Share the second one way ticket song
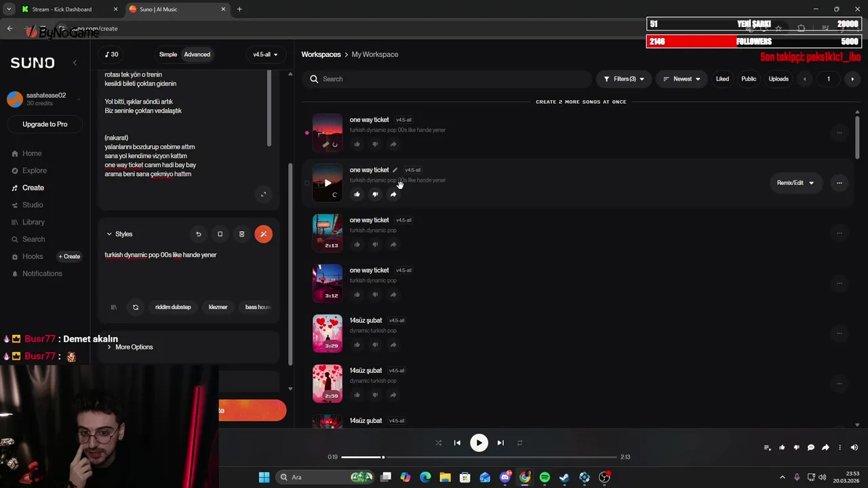This screenshot has width=868, height=488. 393,195
